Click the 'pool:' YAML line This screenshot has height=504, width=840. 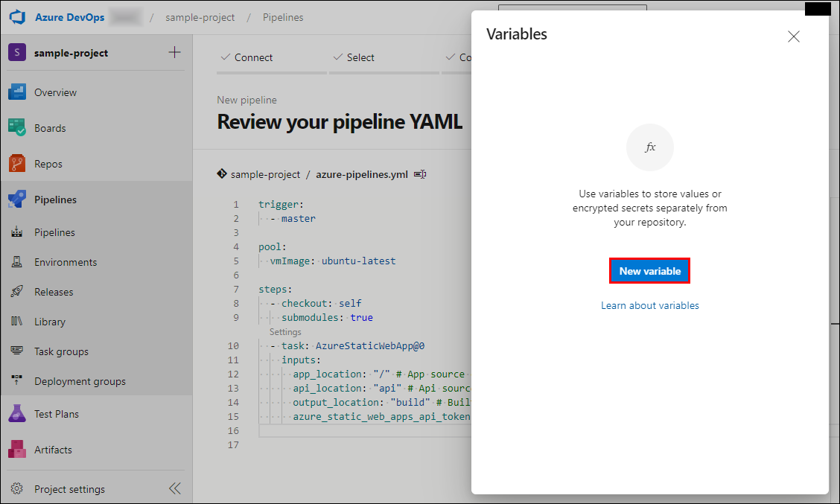tap(273, 247)
